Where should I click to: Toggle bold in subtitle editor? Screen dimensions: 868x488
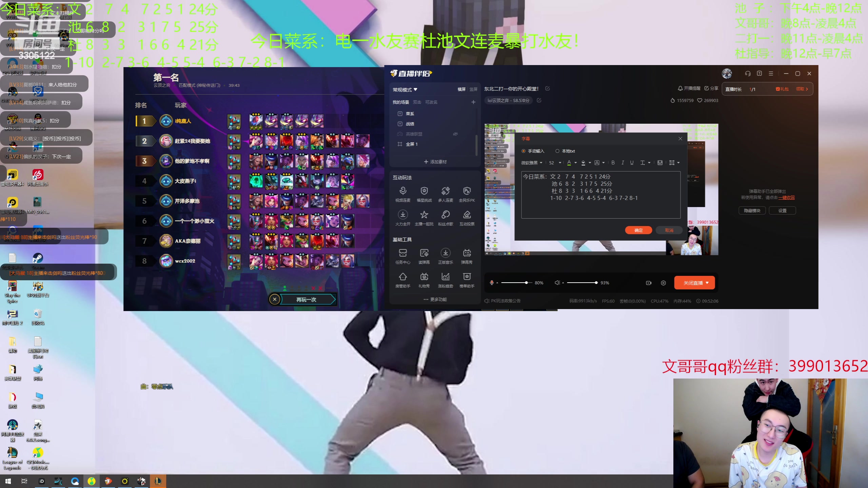click(x=613, y=163)
